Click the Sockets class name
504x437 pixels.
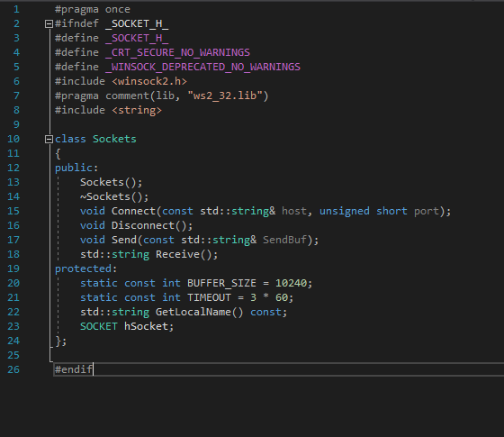114,139
